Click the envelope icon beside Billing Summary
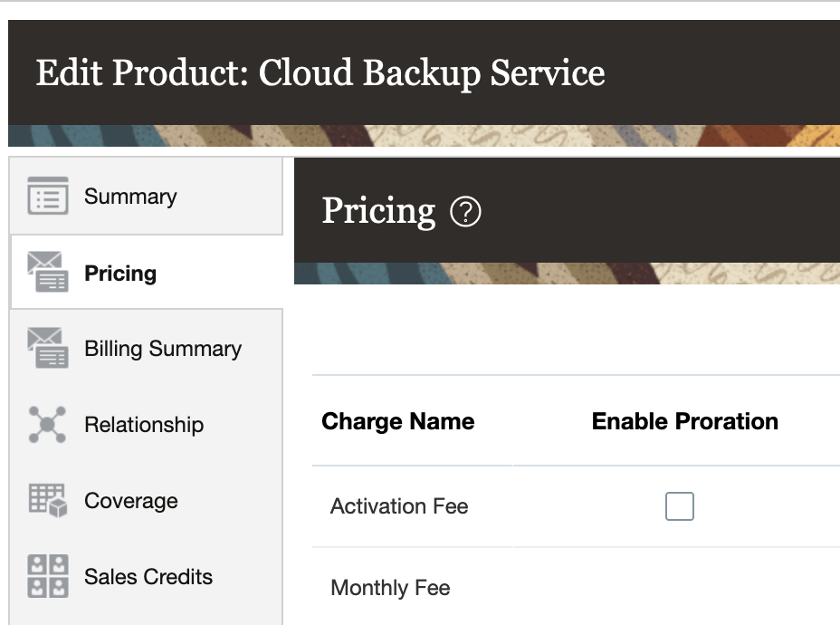Screen dimensions: 840x625 coord(47,349)
